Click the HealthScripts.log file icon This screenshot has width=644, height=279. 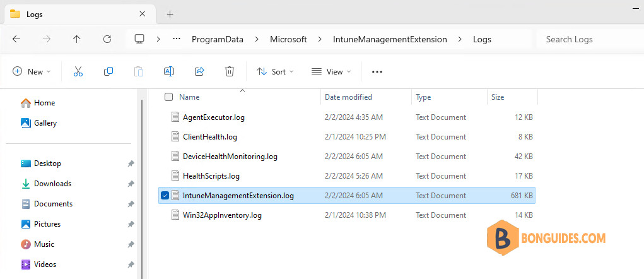[x=175, y=176]
